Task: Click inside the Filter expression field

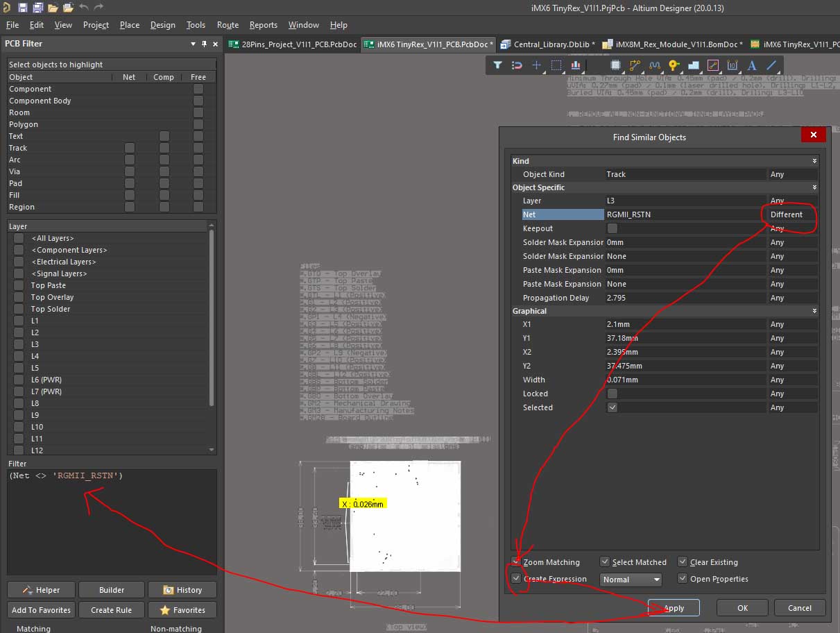Action: (111, 521)
